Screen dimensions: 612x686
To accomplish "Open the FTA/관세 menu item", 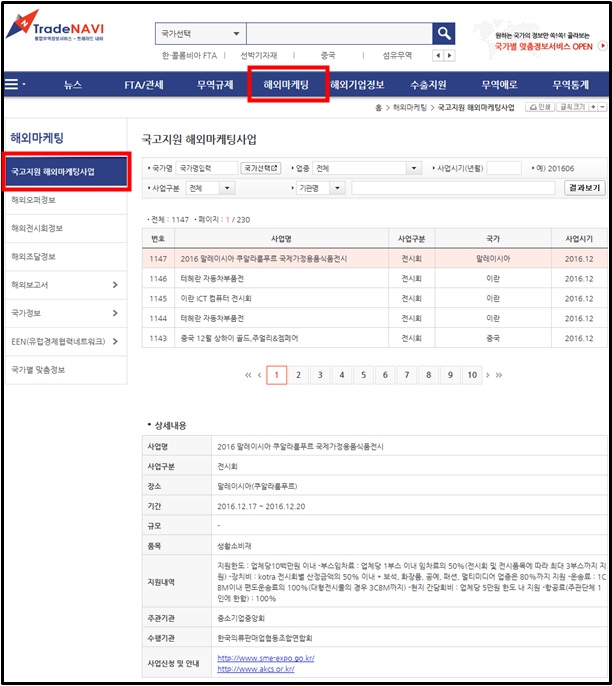I will click(144, 85).
